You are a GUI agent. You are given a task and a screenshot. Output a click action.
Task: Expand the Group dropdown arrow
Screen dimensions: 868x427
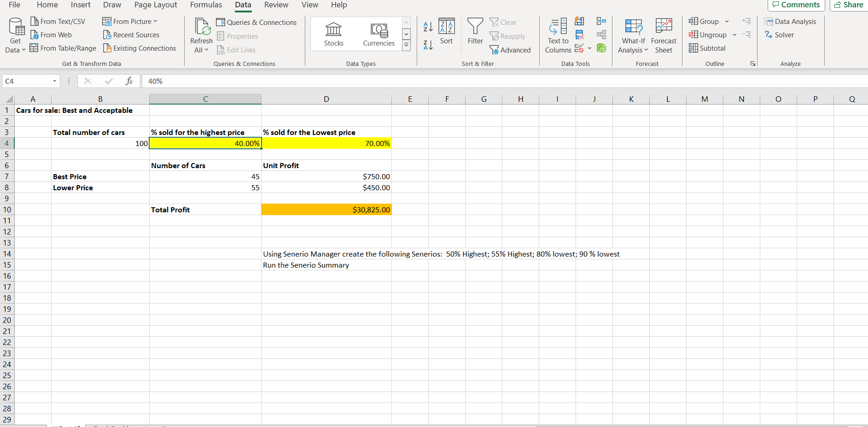coord(727,22)
